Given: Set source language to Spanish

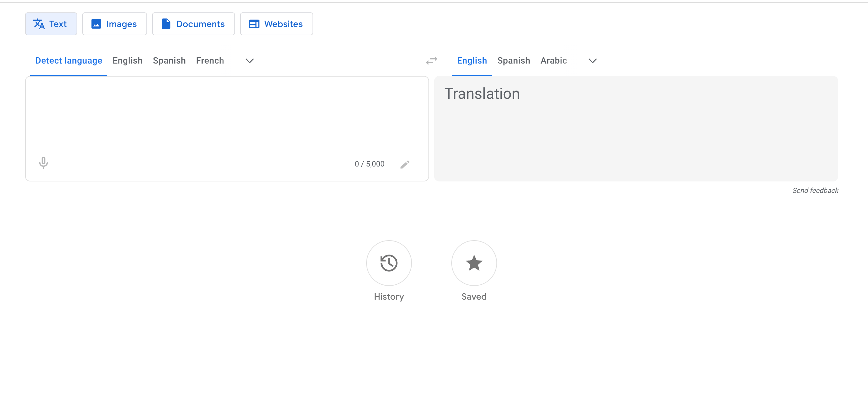Looking at the screenshot, I should click(169, 61).
